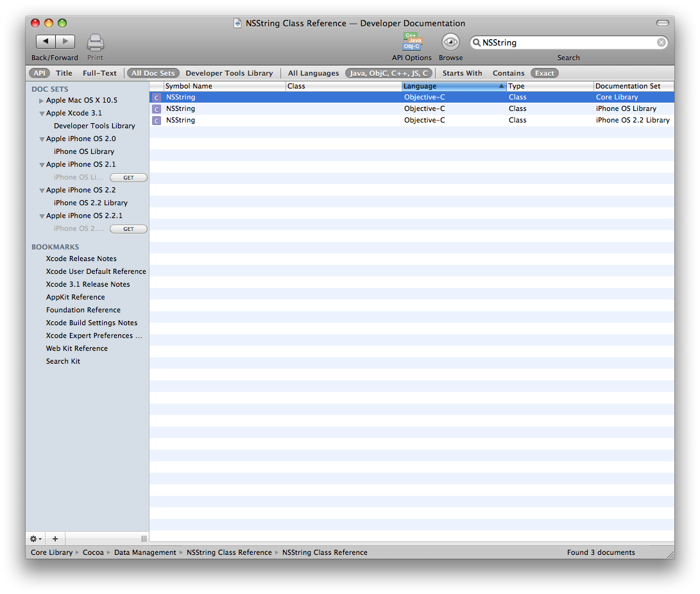Sort by Symbol Name column
Image resolution: width=700 pixels, height=594 pixels.
[225, 86]
